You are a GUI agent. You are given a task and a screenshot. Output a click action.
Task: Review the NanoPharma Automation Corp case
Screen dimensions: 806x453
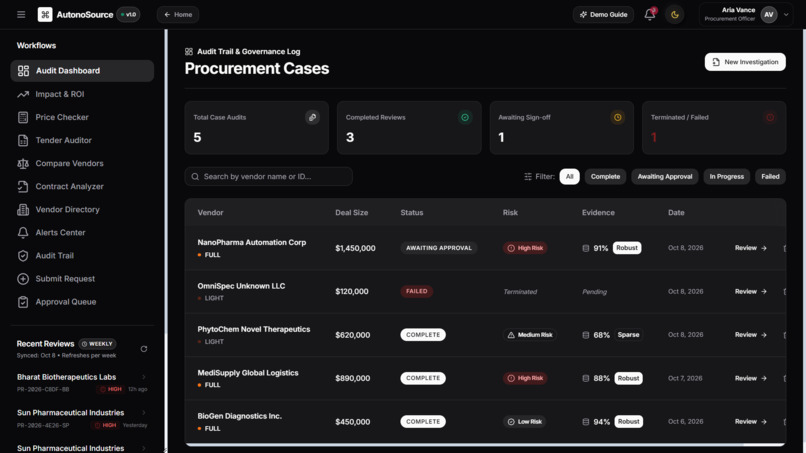point(750,248)
